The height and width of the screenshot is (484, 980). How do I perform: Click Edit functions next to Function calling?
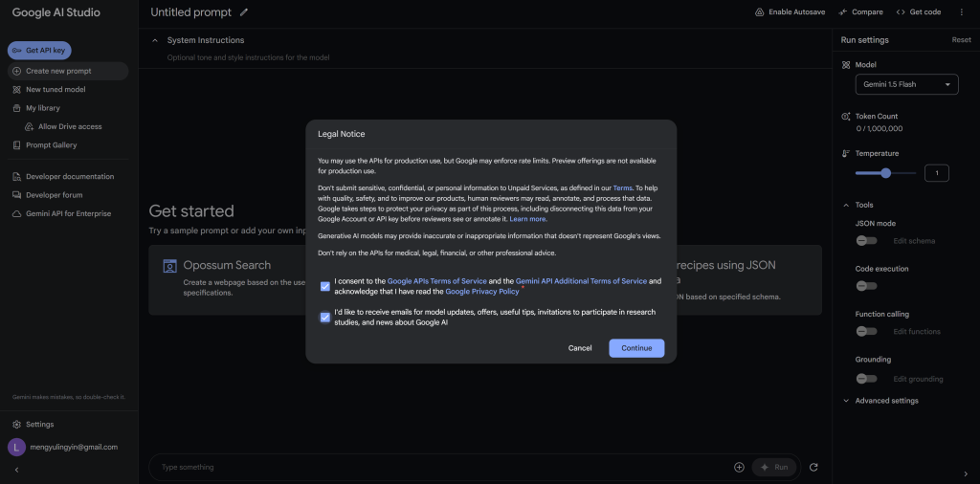point(916,332)
